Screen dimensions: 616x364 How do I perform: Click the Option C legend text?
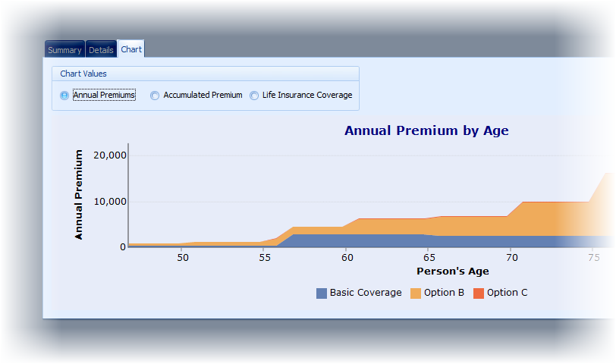507,293
